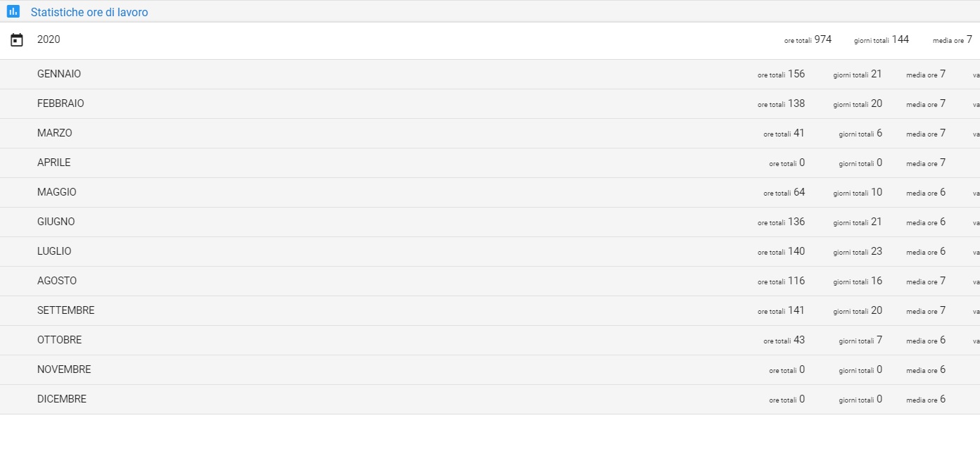This screenshot has height=456, width=980.
Task: Click the bar chart statistics icon
Action: tap(13, 11)
